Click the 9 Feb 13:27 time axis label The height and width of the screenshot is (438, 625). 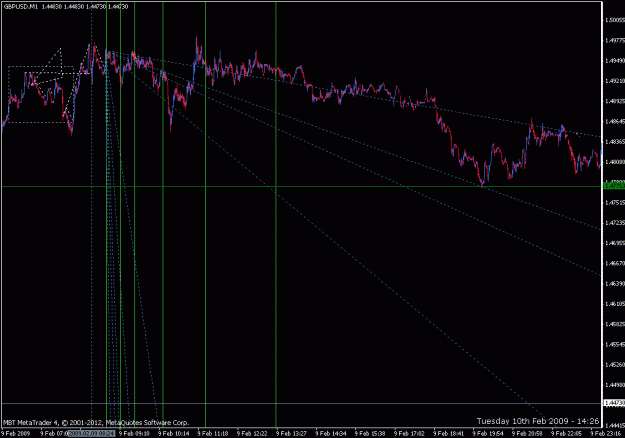point(291,433)
